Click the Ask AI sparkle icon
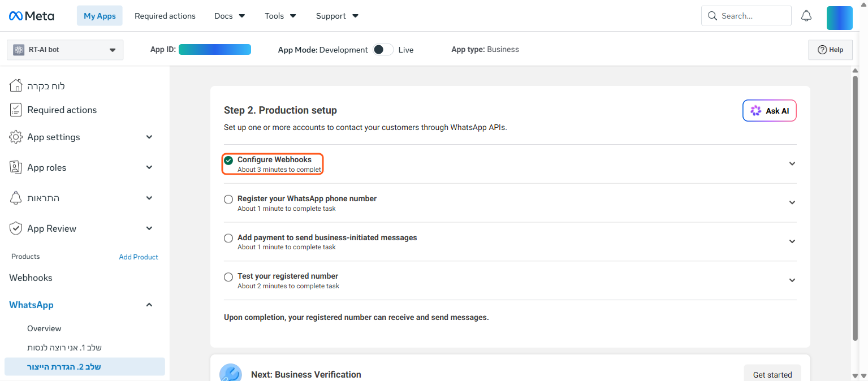This screenshot has height=381, width=868. click(x=755, y=111)
